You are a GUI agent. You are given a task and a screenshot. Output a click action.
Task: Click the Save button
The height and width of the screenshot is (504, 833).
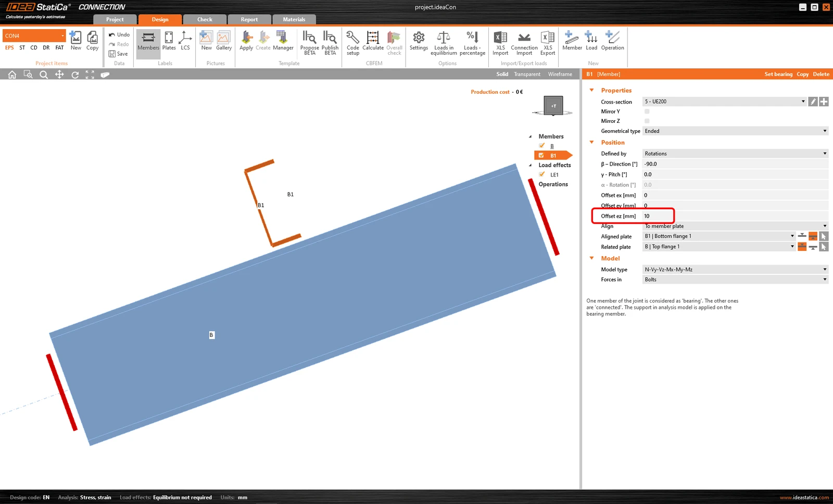[x=118, y=54]
